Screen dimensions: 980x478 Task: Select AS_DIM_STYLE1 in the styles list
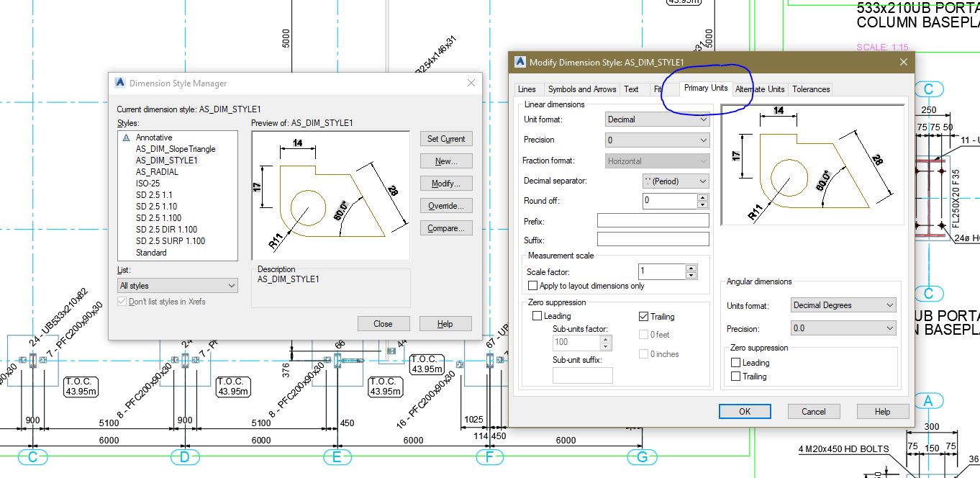click(167, 161)
